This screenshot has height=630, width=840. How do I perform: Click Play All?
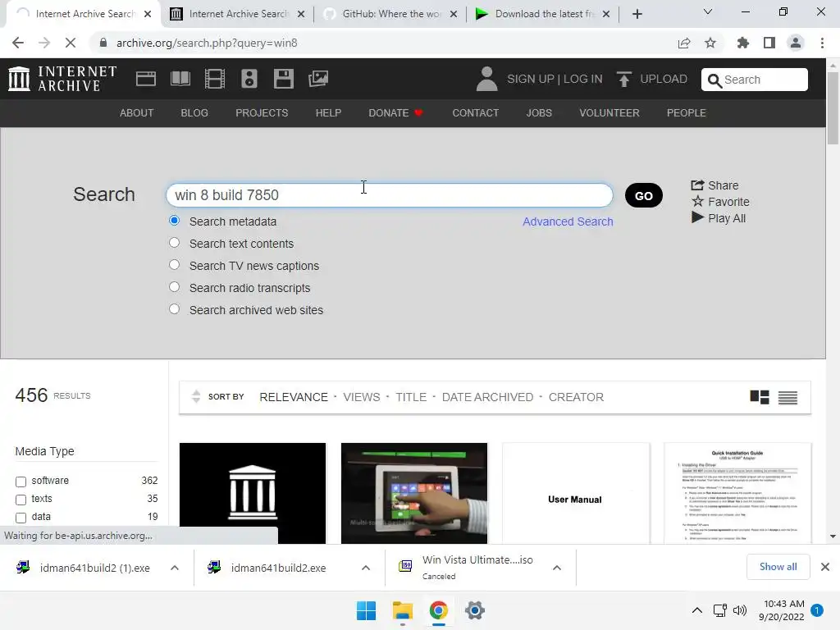tap(719, 218)
